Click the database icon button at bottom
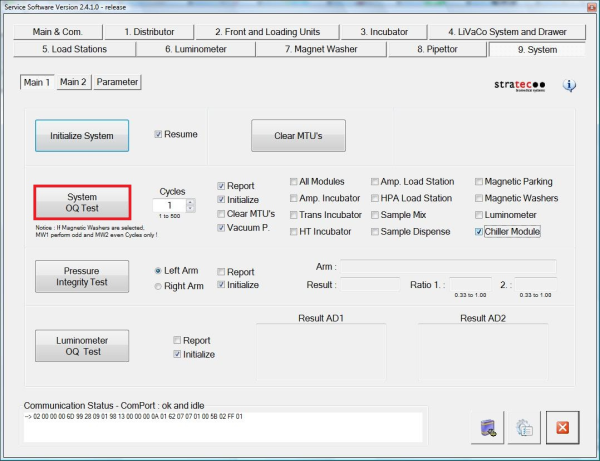The width and height of the screenshot is (600, 461). pyautogui.click(x=486, y=427)
